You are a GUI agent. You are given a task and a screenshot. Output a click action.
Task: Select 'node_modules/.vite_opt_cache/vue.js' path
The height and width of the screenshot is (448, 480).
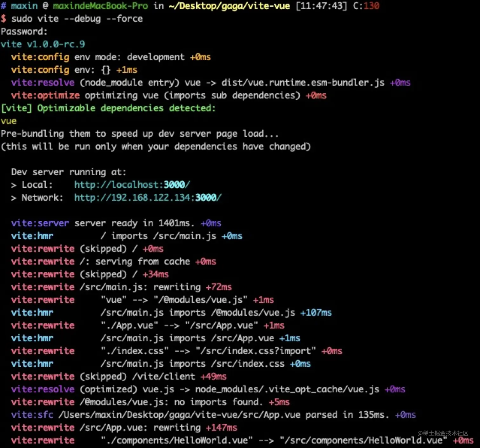pyautogui.click(x=287, y=389)
